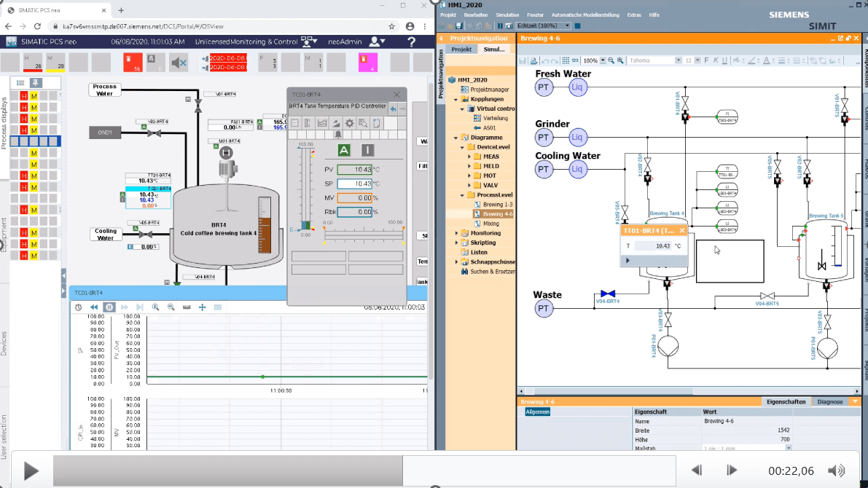
Task: Zoom in on the trend chart
Action: (155, 307)
